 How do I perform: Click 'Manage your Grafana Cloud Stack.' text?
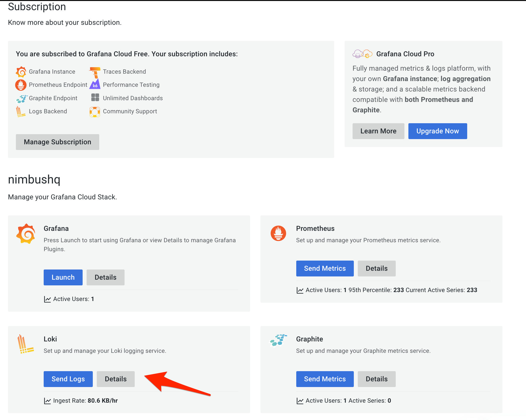point(63,197)
